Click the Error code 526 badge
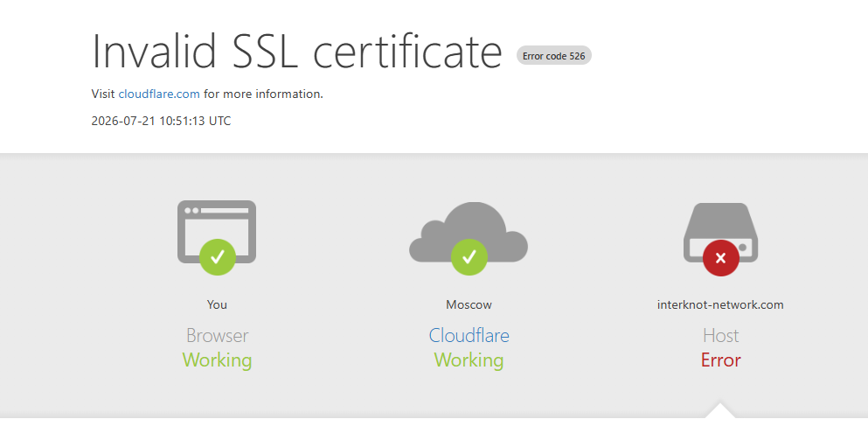868x433 pixels. [553, 56]
